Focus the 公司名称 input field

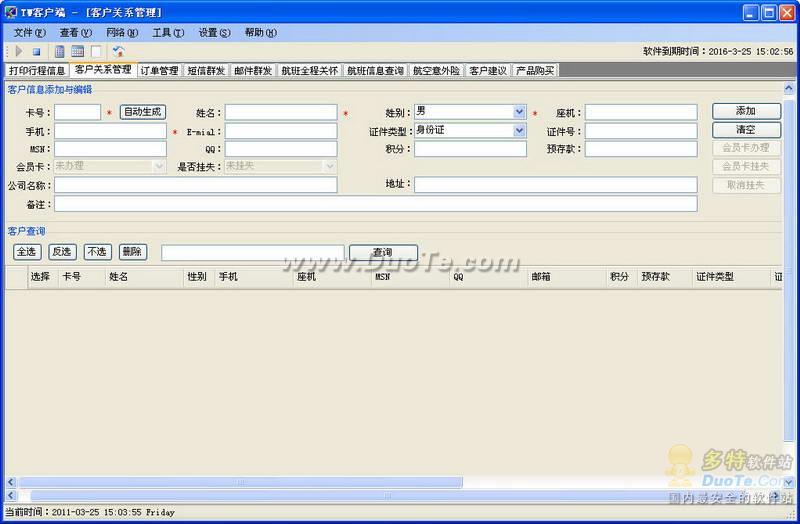click(x=196, y=185)
